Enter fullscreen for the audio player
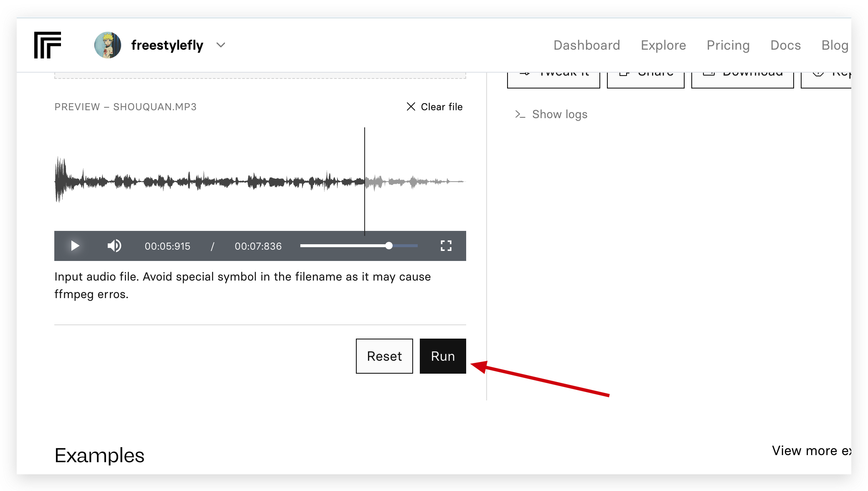This screenshot has height=491, width=868. tap(446, 246)
